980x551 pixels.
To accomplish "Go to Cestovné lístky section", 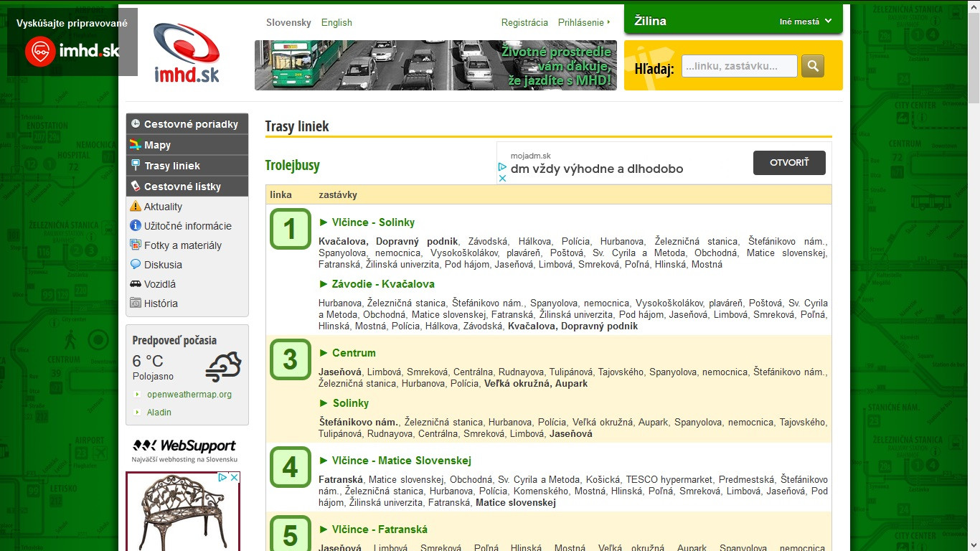I will (x=182, y=187).
